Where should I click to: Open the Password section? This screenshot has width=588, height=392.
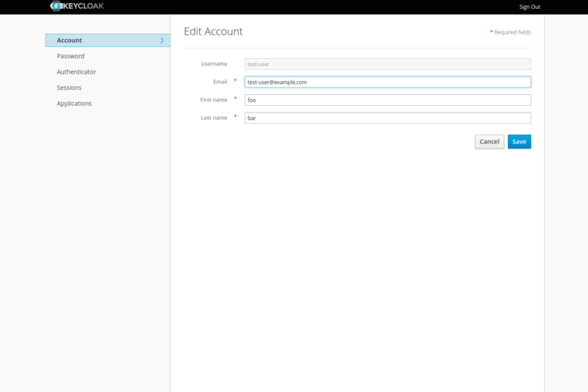coord(71,56)
